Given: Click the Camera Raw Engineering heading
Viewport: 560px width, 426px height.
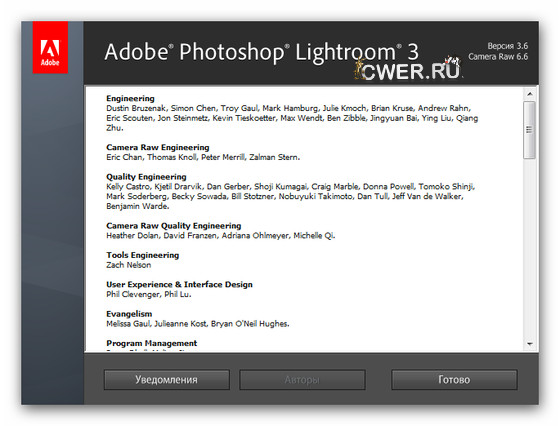Looking at the screenshot, I should 158,147.
